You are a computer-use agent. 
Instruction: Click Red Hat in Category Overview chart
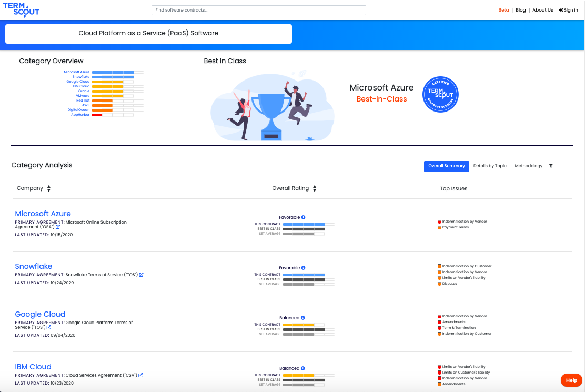coord(83,100)
